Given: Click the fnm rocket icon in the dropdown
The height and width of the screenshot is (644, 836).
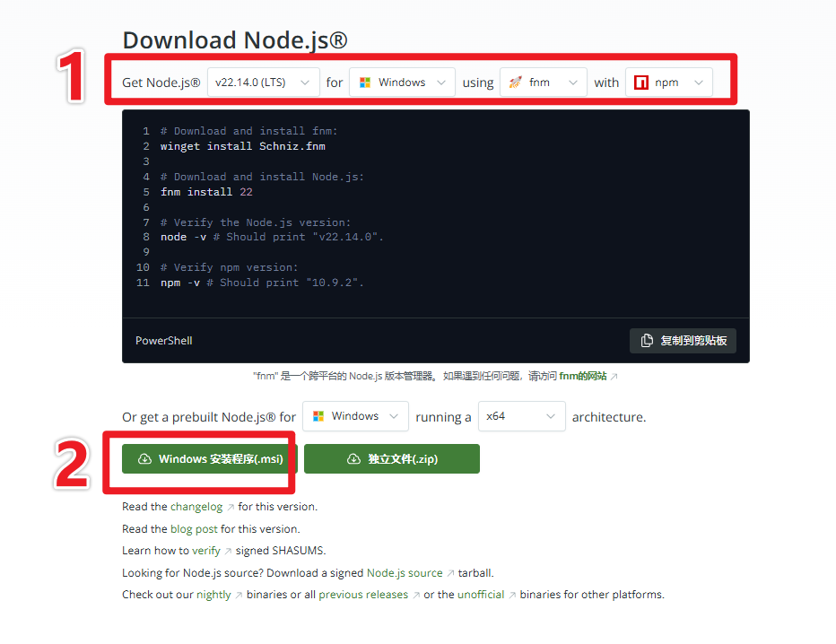Looking at the screenshot, I should point(515,83).
